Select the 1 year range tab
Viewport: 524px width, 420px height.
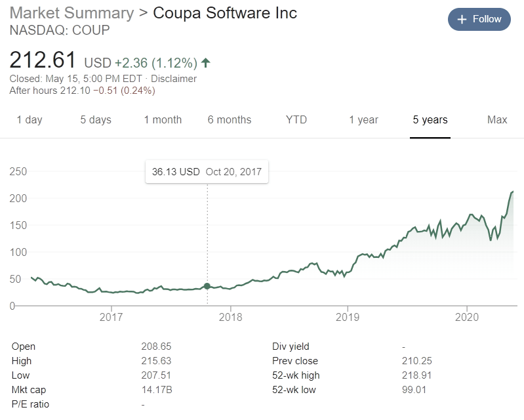(x=363, y=119)
